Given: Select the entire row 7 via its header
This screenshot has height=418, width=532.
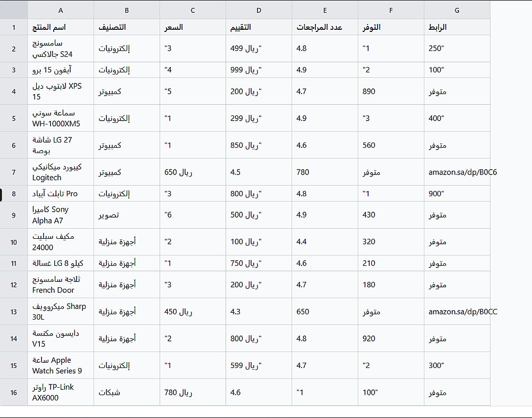Looking at the screenshot, I should coord(14,172).
